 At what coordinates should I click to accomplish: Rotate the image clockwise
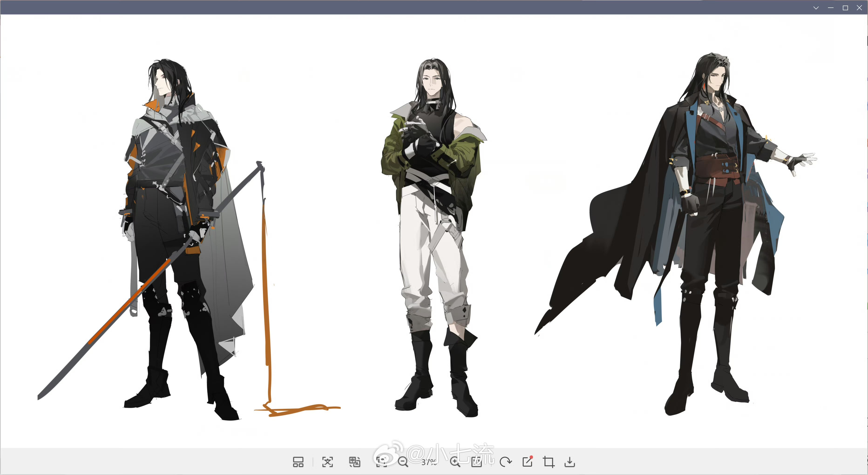[505, 462]
